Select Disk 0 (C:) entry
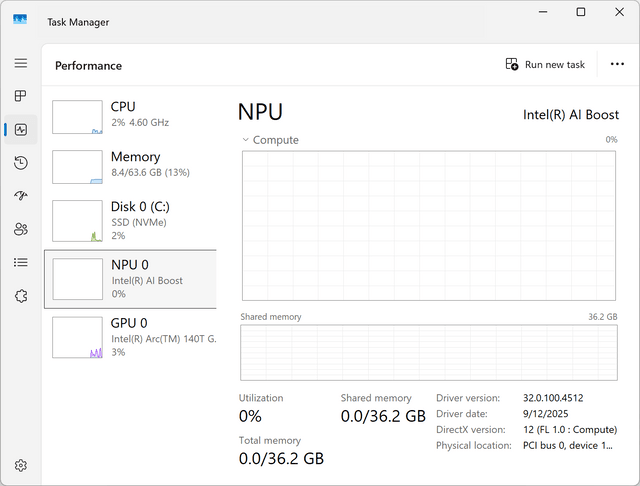640x486 pixels. coord(131,221)
